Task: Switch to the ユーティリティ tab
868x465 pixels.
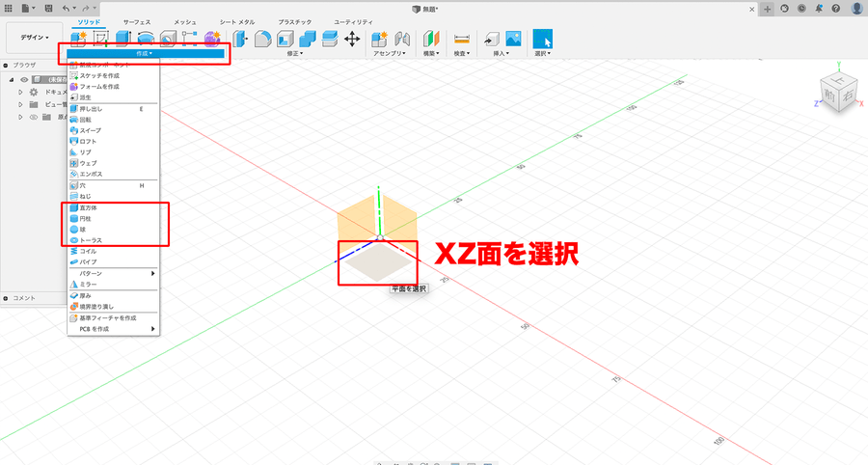Action: coord(353,22)
